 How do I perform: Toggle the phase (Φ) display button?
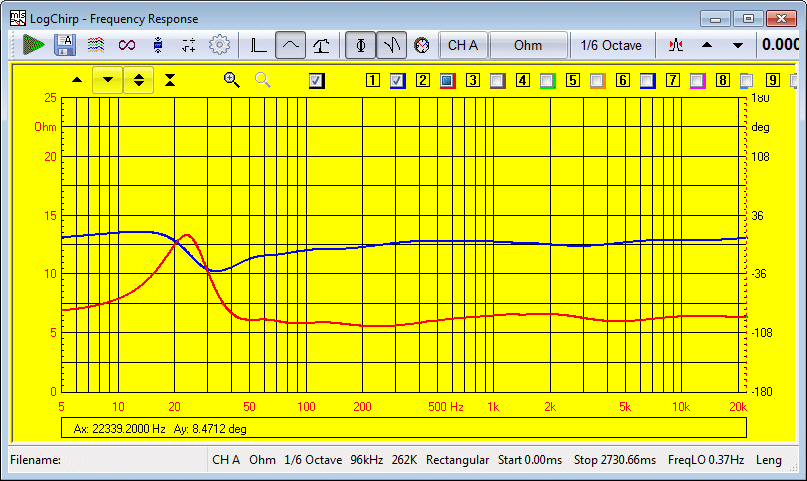[360, 45]
